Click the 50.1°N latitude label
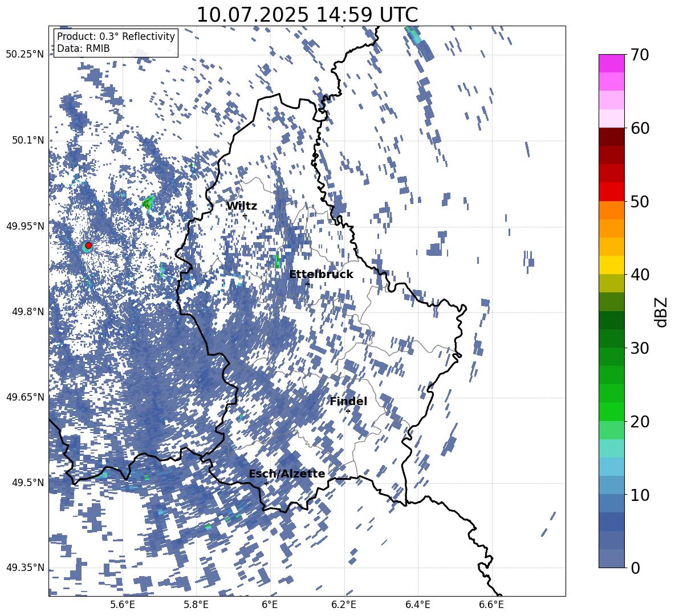This screenshot has width=675, height=616. (x=27, y=140)
